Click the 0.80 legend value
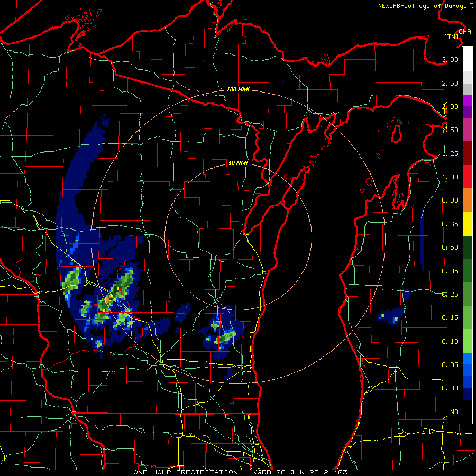This screenshot has height=476, width=476. coord(450,200)
